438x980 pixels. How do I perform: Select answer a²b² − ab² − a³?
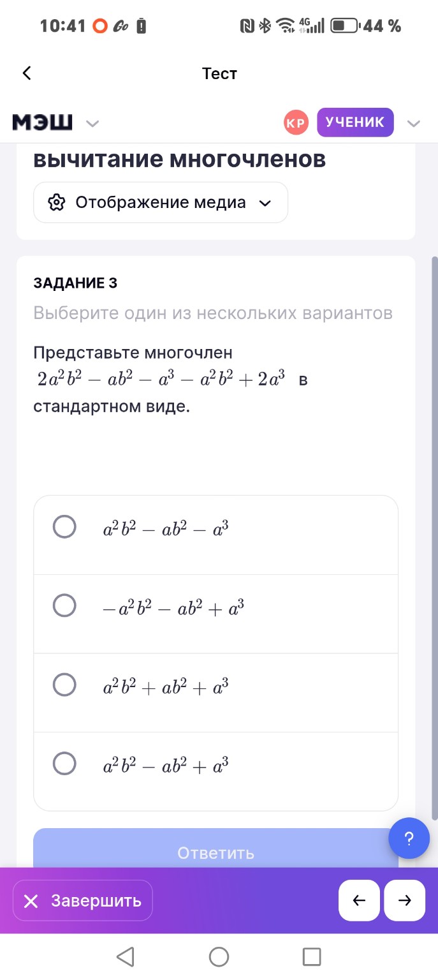click(x=63, y=526)
